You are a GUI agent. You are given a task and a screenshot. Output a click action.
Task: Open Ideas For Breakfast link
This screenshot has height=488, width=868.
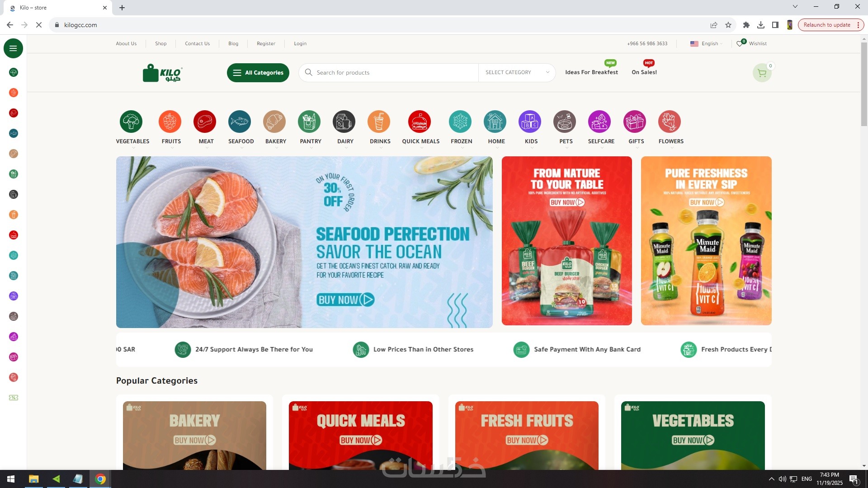point(591,72)
